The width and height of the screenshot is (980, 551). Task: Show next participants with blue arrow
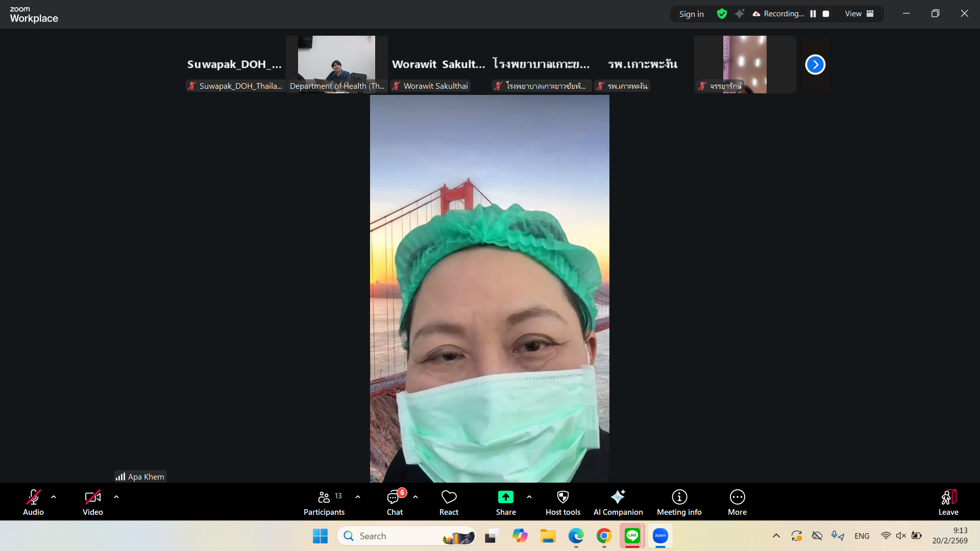coord(815,64)
